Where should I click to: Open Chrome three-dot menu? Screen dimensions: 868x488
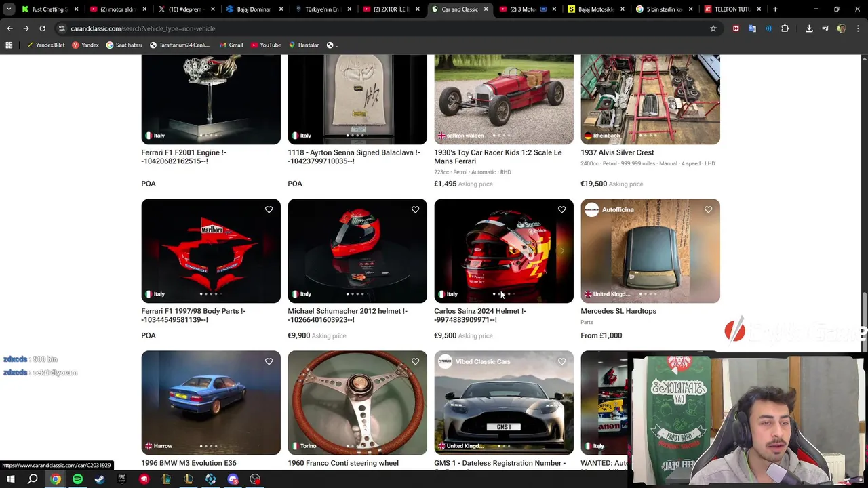point(858,28)
